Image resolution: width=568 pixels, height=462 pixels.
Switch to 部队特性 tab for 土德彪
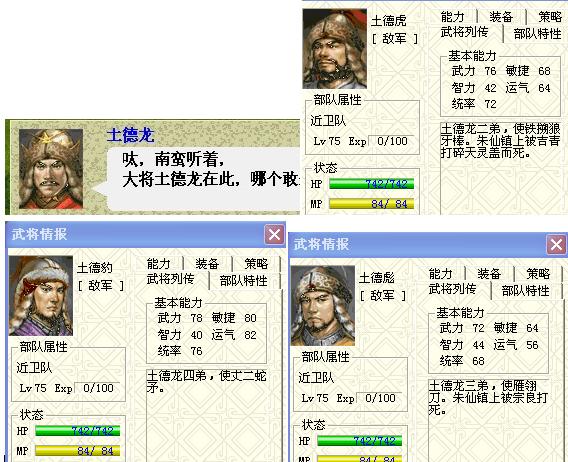(525, 291)
